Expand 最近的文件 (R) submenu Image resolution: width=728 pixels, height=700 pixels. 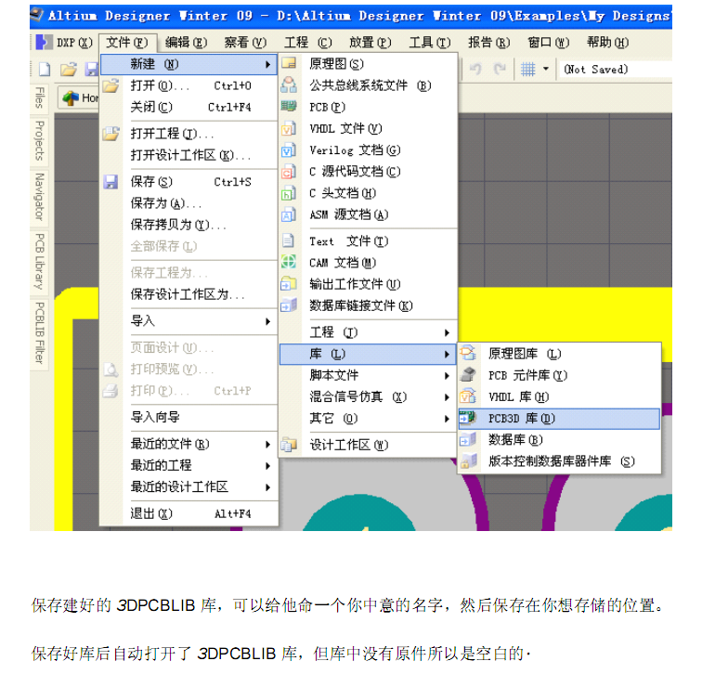188,444
